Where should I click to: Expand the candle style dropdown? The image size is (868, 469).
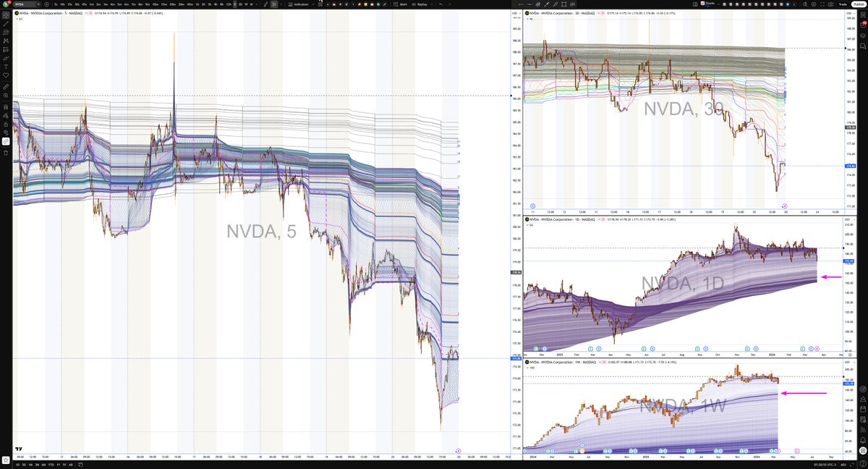tap(281, 4)
